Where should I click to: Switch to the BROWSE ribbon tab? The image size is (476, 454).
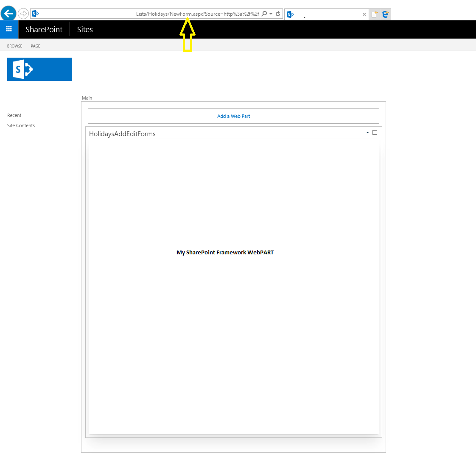[x=14, y=46]
